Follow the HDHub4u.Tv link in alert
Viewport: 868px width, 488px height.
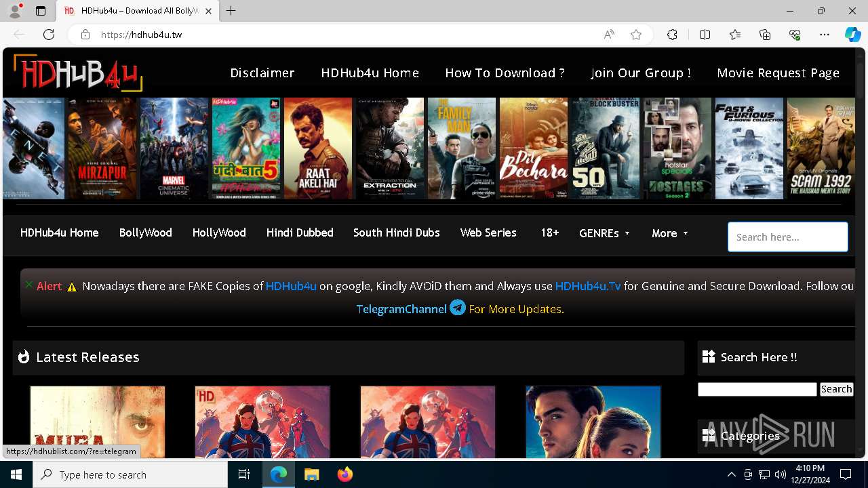(x=588, y=286)
